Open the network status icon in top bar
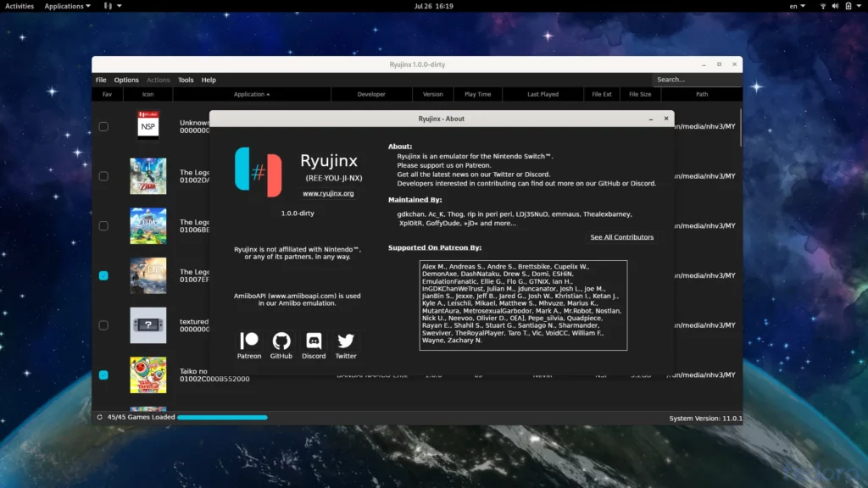Image resolution: width=868 pixels, height=488 pixels. [822, 6]
